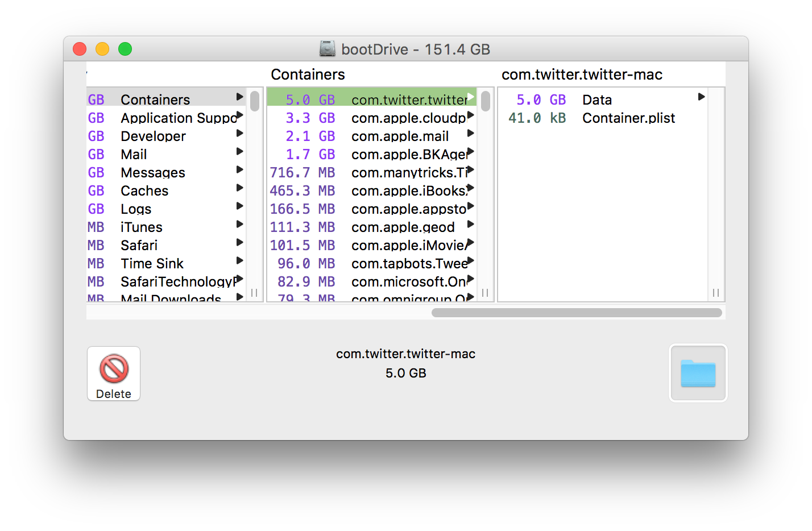Click the first column's resize handle

[254, 293]
